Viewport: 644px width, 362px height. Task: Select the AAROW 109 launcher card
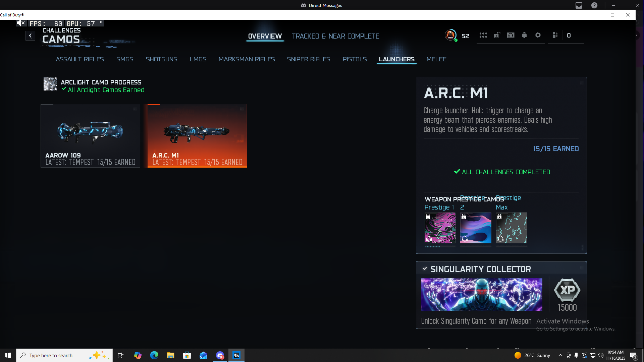point(90,136)
